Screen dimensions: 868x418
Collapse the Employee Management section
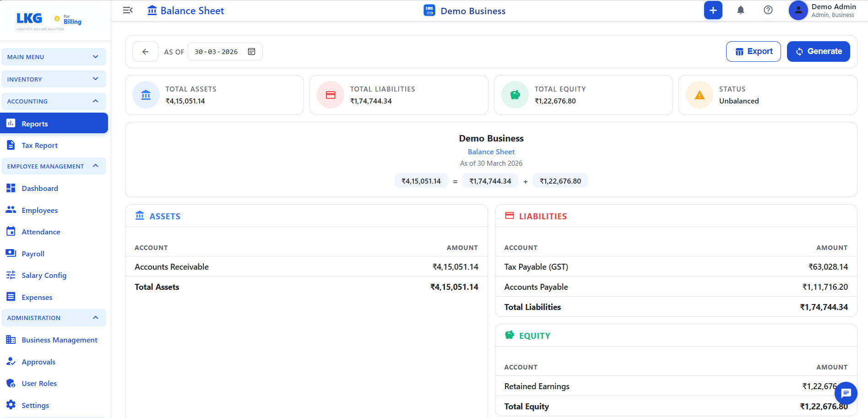point(54,166)
